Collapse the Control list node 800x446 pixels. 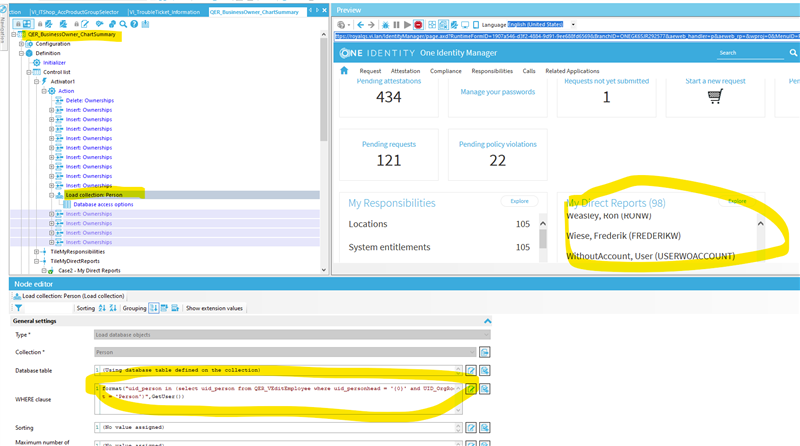pyautogui.click(x=29, y=72)
